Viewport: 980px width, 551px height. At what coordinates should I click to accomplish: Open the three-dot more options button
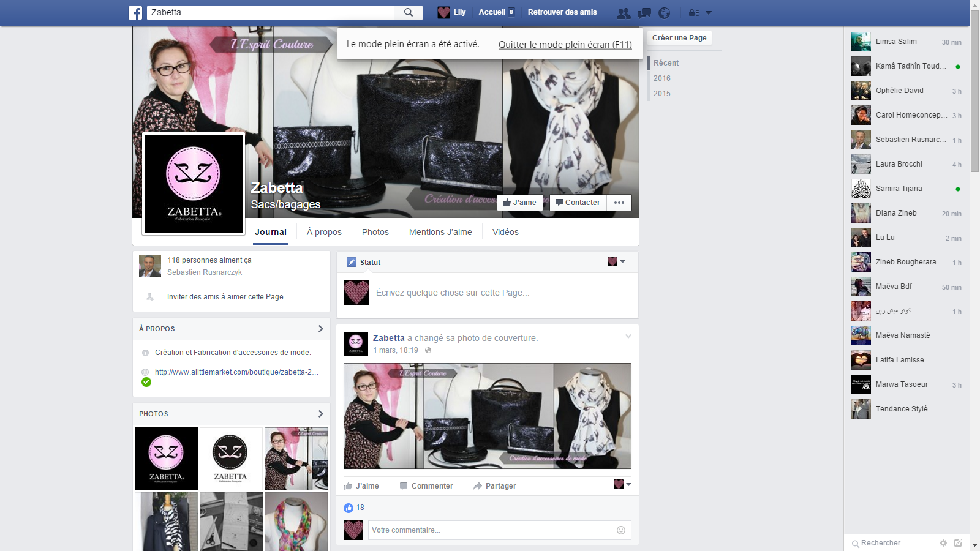click(619, 203)
